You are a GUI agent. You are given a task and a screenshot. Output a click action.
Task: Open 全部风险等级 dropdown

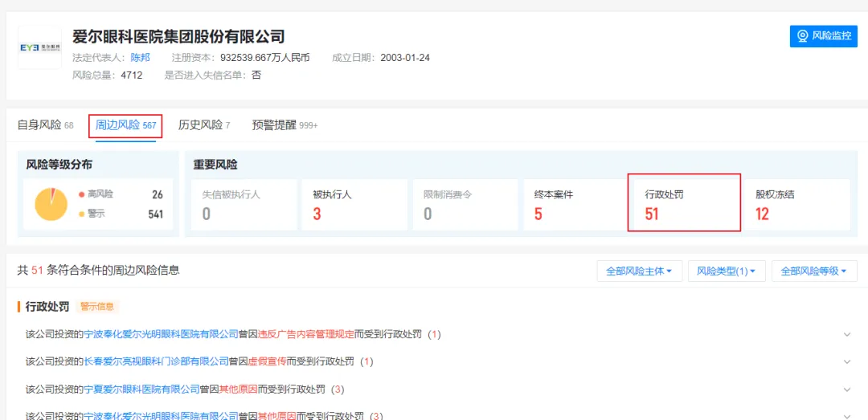click(813, 271)
